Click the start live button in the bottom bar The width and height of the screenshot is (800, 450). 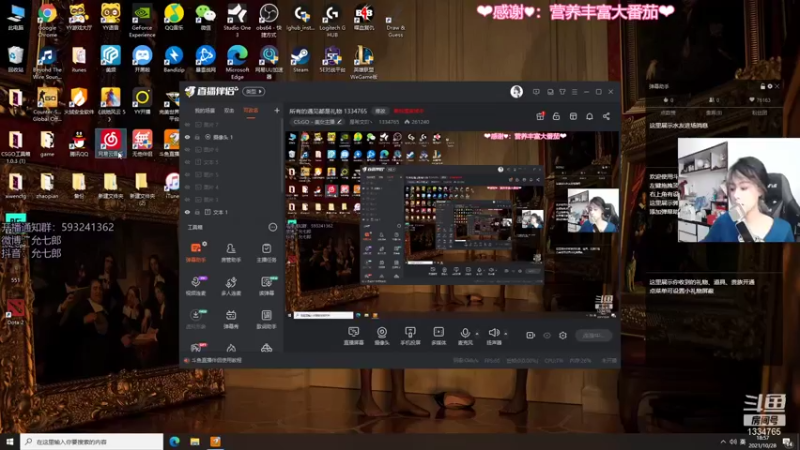click(x=593, y=335)
